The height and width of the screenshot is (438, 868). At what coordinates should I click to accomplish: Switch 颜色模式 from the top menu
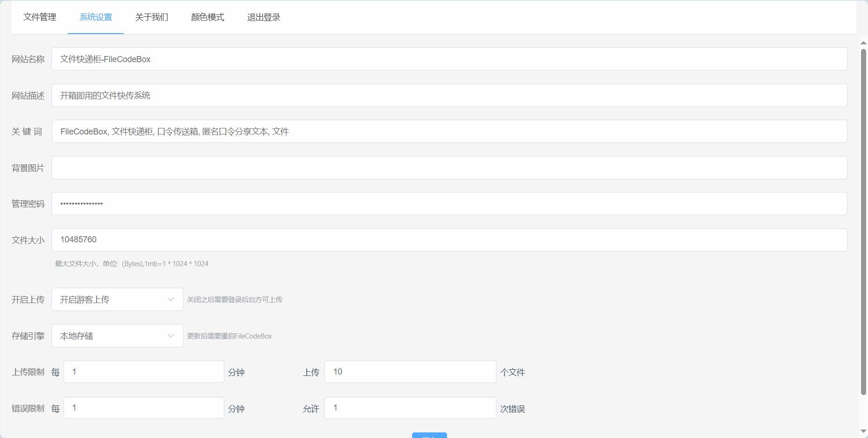[x=208, y=17]
